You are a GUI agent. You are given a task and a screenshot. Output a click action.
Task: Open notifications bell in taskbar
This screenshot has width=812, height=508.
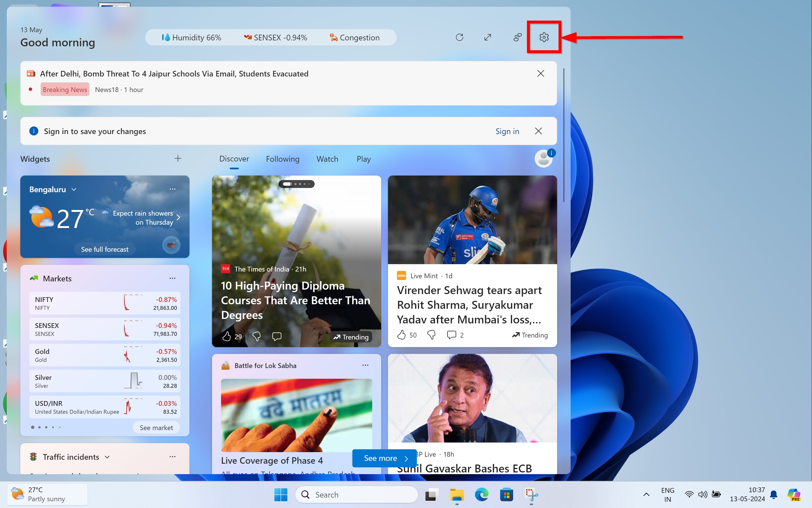[774, 494]
